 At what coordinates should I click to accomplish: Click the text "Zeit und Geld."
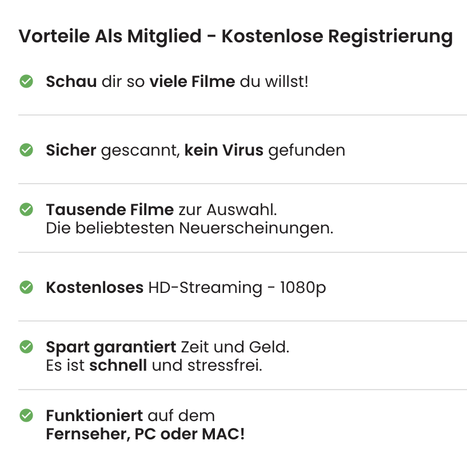pyautogui.click(x=235, y=347)
